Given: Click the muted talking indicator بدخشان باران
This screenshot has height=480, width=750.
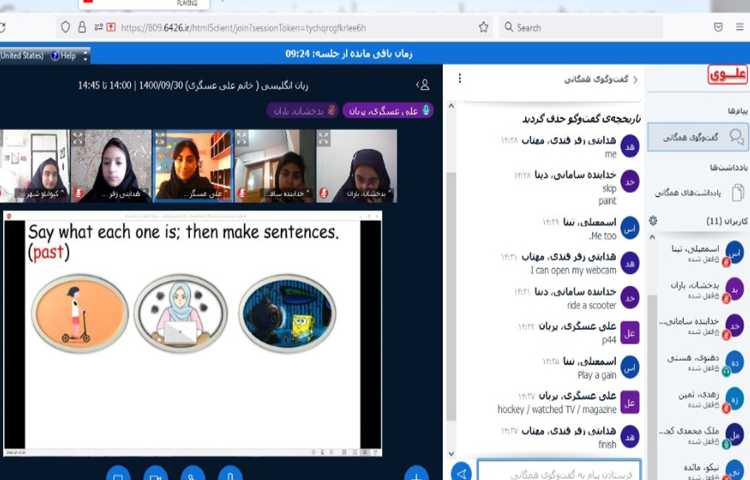Looking at the screenshot, I should point(302,111).
